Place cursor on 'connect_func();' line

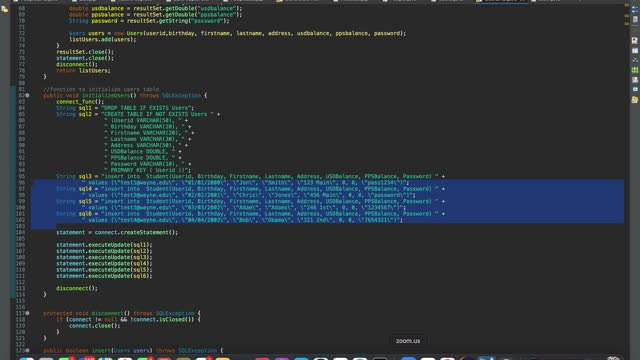(80, 102)
